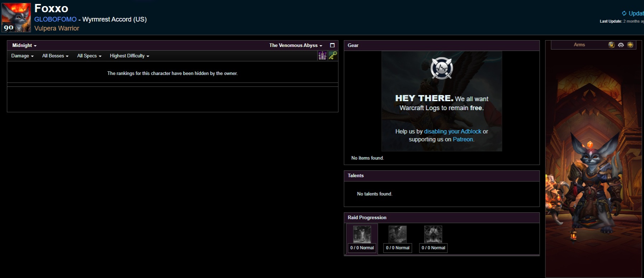Click the 'No talents found.' text

click(375, 194)
